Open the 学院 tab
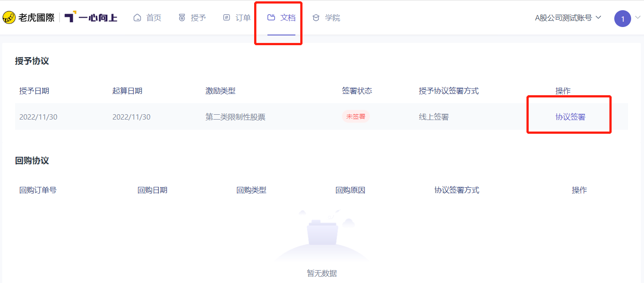The height and width of the screenshot is (283, 644). [333, 18]
